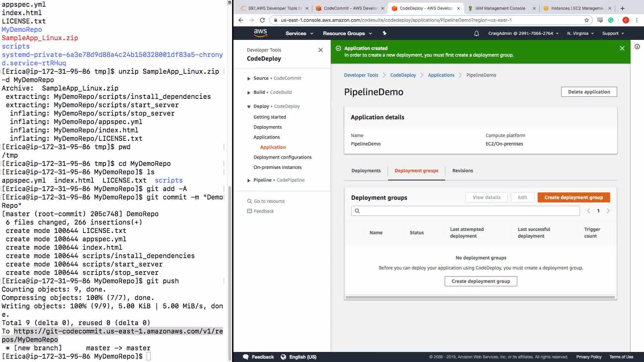Switch to the Deployments tab
The height and width of the screenshot is (362, 644).
pos(366,171)
